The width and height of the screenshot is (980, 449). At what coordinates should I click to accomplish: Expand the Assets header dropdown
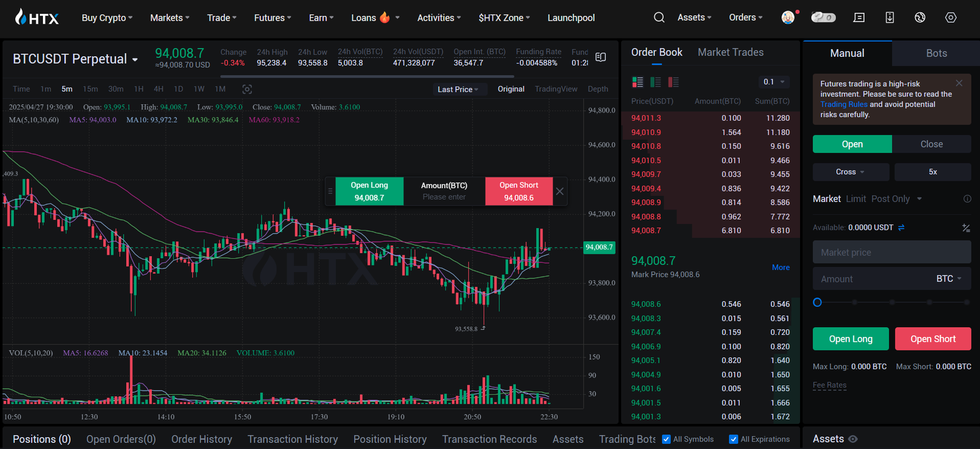(695, 17)
